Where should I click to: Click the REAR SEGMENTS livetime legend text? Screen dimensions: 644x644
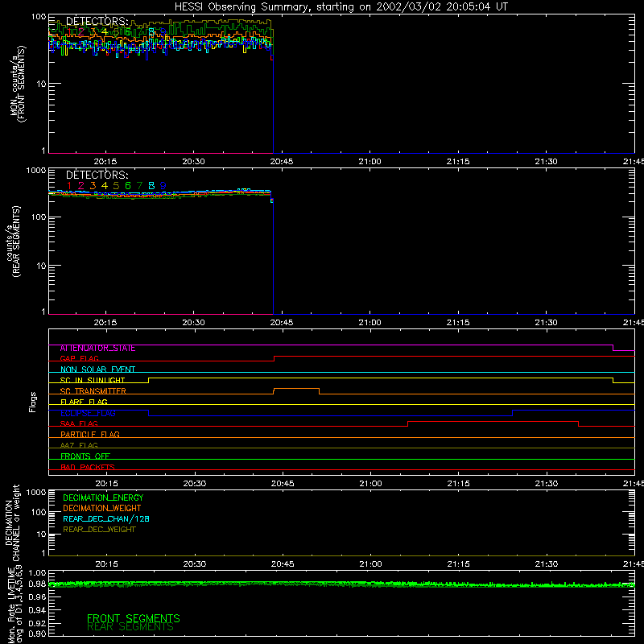tap(130, 627)
